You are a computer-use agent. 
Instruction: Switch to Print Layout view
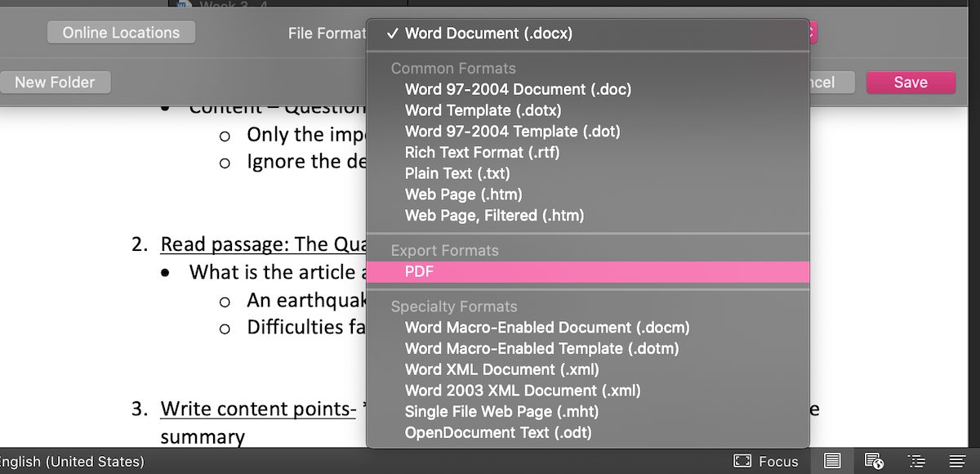[832, 461]
